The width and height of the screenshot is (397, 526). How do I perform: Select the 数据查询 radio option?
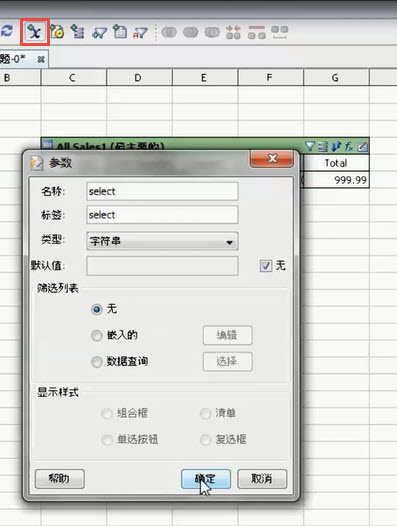point(97,362)
